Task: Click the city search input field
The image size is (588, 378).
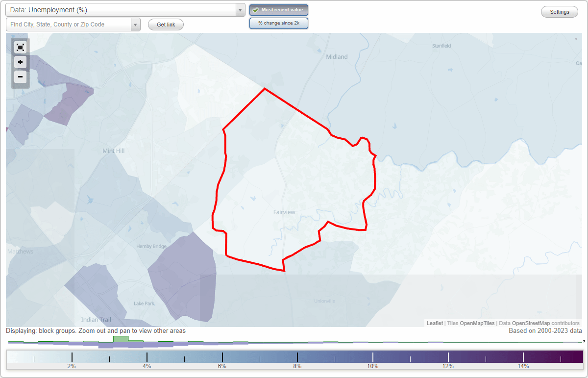Action: [69, 24]
